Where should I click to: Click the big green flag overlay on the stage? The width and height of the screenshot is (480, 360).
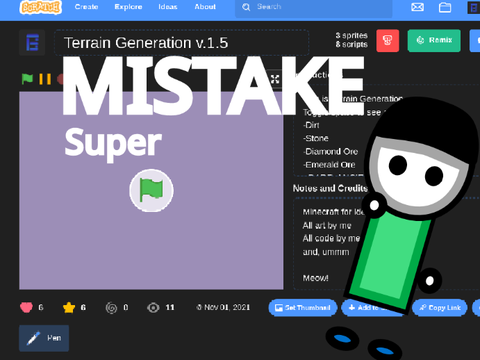point(151,190)
